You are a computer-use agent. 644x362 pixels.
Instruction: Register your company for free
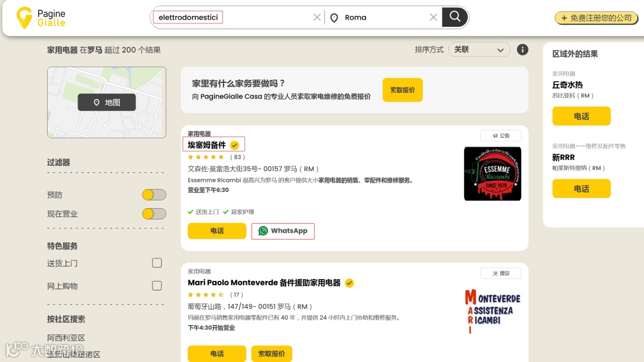[596, 18]
